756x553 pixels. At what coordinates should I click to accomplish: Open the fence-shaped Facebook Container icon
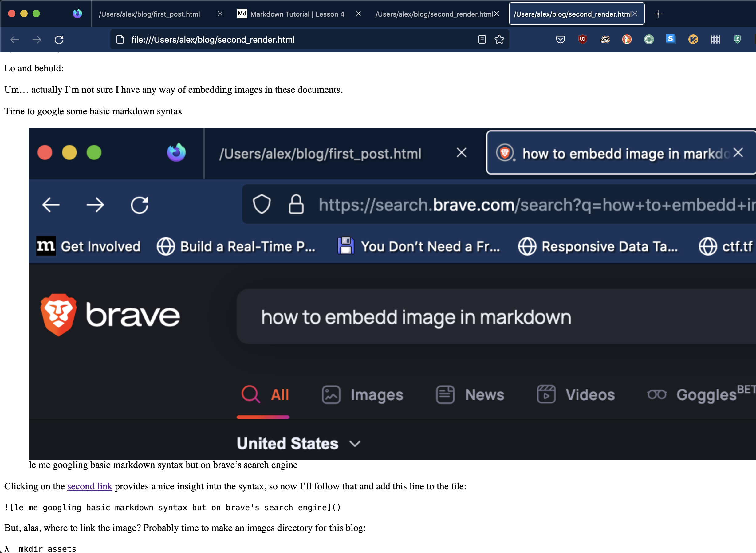coord(715,40)
